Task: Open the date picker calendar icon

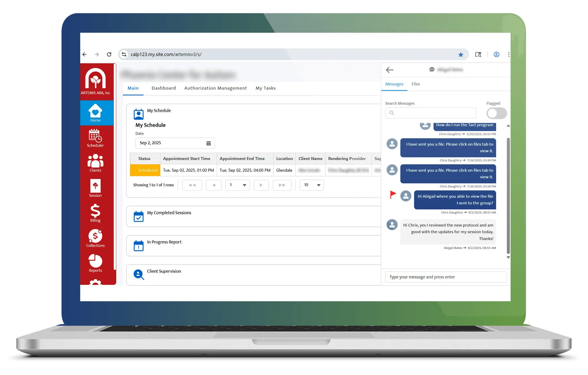Action: [x=208, y=143]
